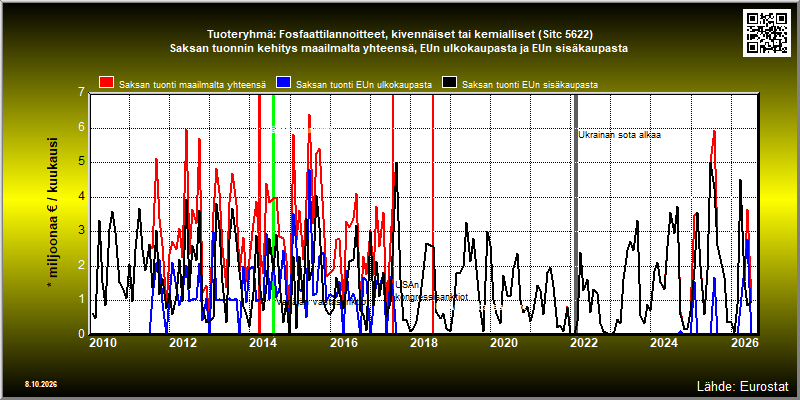The width and height of the screenshot is (800, 400).
Task: Click the green vertical marker line near 2014
Action: (273, 214)
